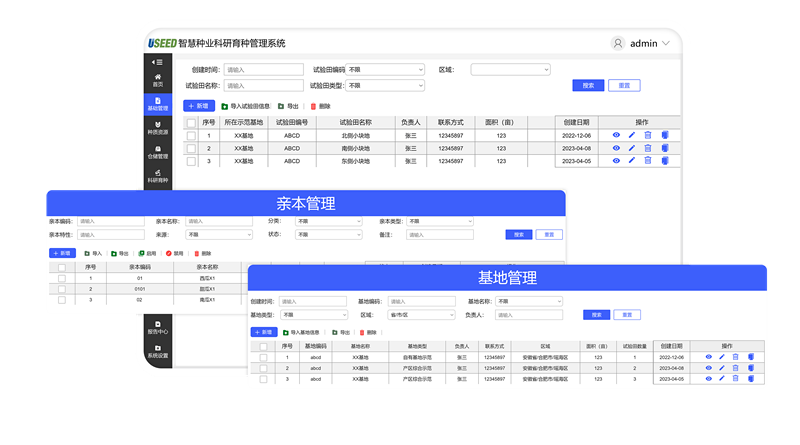Open the 首页 home sidebar item

coord(157,80)
